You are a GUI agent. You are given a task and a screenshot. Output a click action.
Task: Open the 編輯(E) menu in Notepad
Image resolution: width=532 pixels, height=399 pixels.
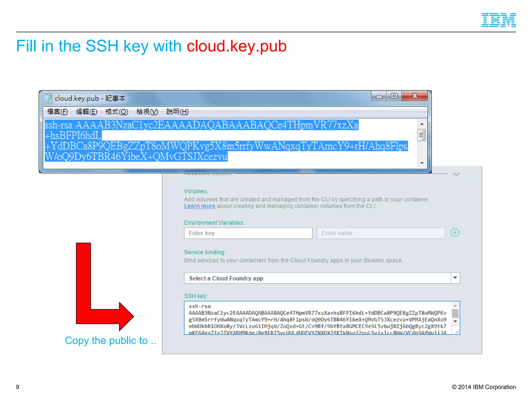pyautogui.click(x=87, y=112)
